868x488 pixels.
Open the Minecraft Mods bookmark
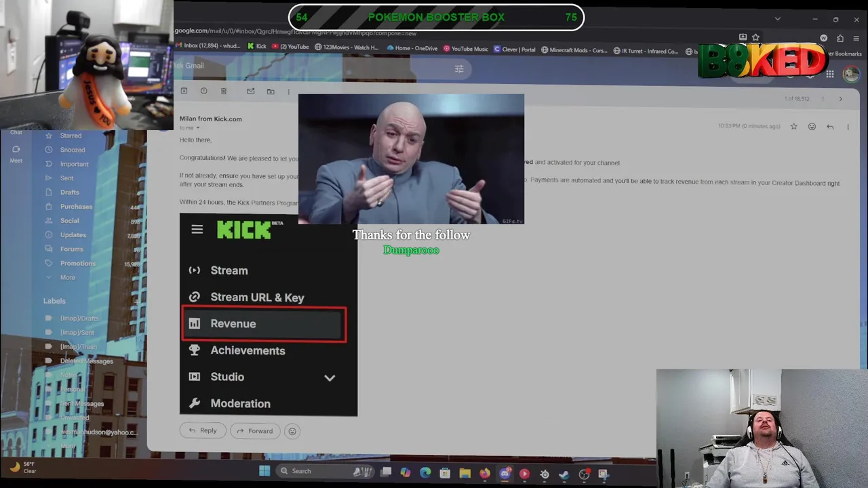click(x=575, y=50)
